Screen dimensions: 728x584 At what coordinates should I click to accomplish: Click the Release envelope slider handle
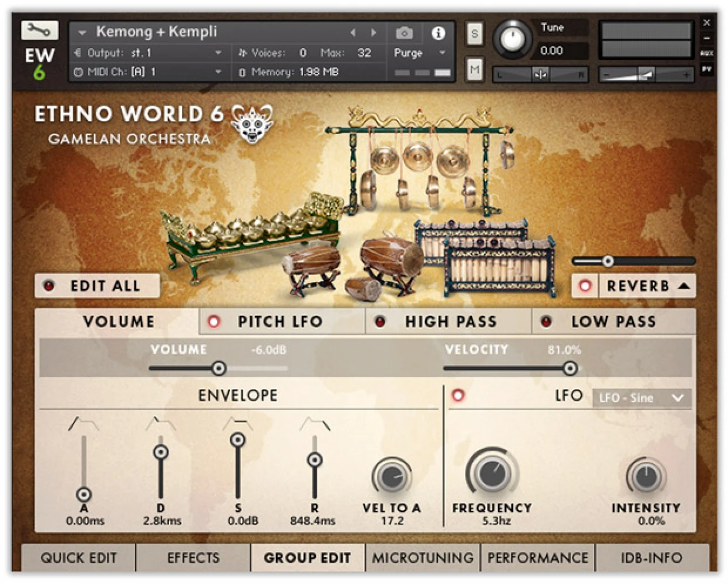click(x=315, y=460)
